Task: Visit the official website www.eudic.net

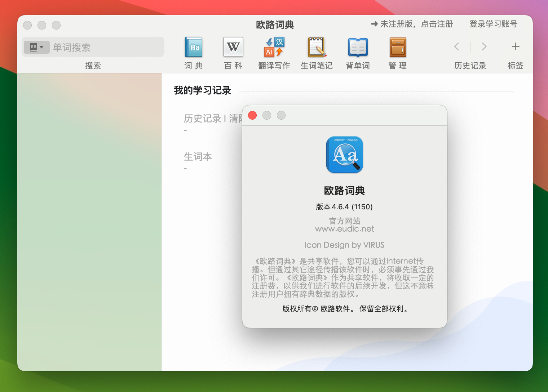Action: pyautogui.click(x=344, y=228)
